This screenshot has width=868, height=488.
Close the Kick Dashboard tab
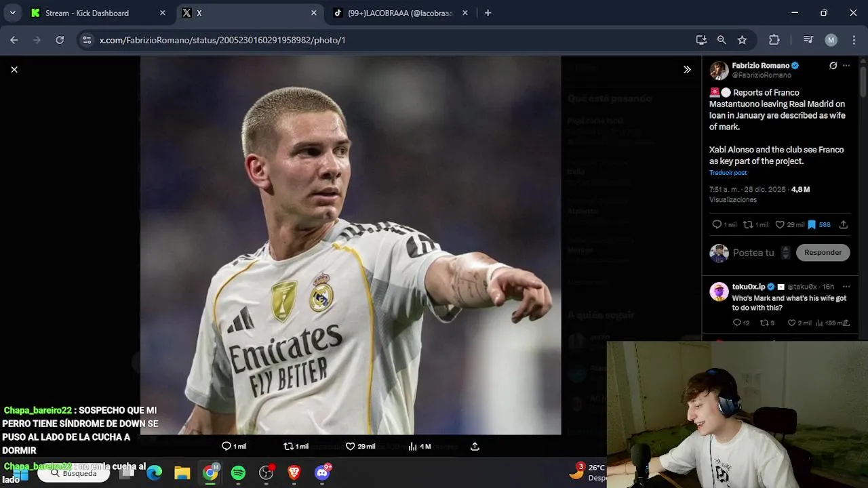coord(162,13)
